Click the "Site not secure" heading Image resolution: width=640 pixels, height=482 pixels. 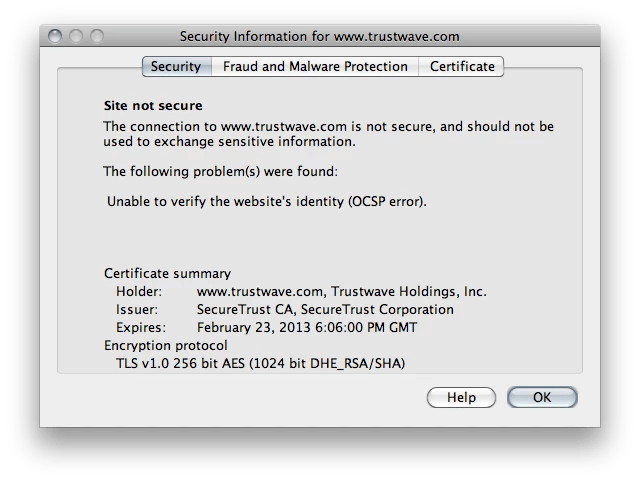pos(153,105)
